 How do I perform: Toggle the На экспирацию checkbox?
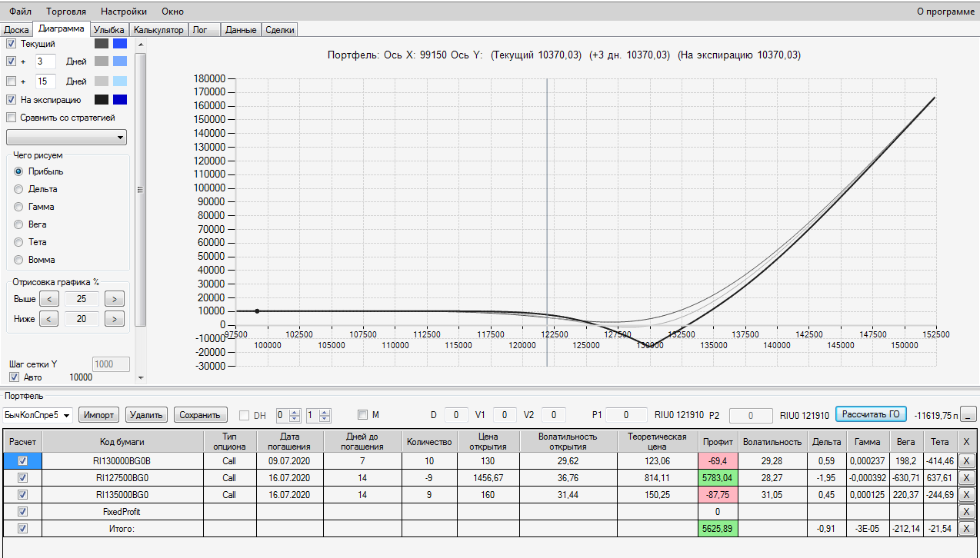coord(11,99)
